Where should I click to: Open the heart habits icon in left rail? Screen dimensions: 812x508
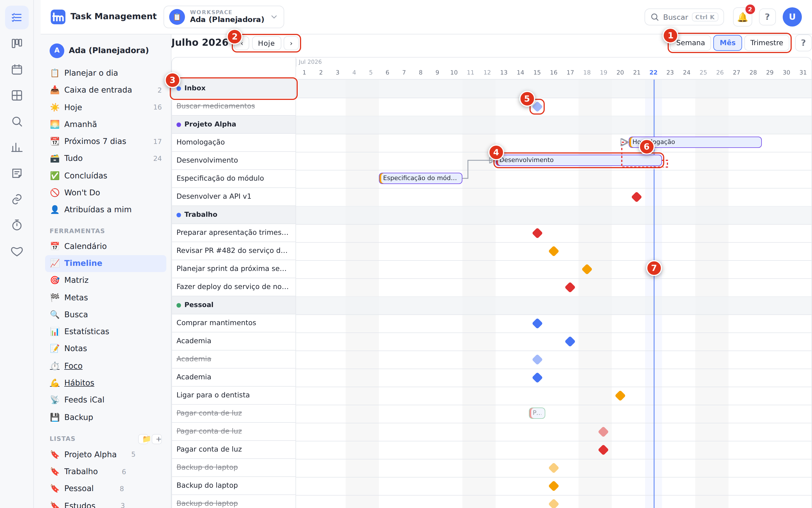point(17,251)
